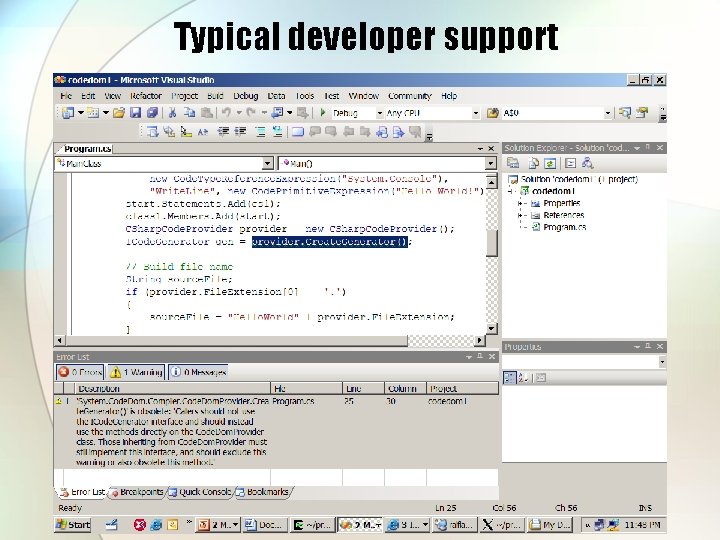The image size is (720, 540).
Task: Click the Uncomment selected lines icon
Action: pyautogui.click(x=277, y=132)
